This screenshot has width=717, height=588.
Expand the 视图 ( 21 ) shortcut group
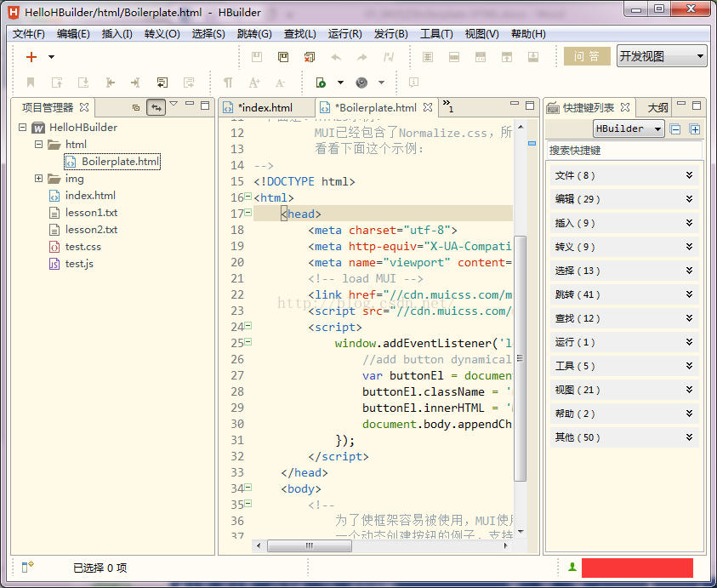coord(624,390)
